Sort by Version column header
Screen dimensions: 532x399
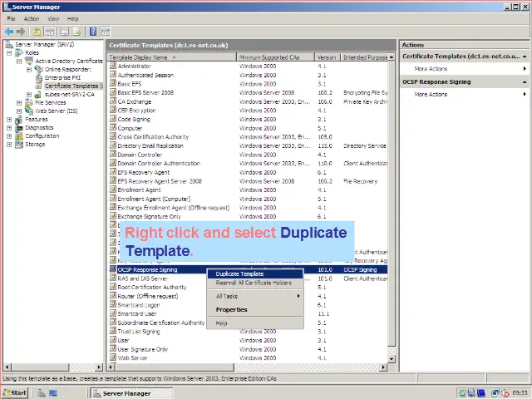pos(327,57)
